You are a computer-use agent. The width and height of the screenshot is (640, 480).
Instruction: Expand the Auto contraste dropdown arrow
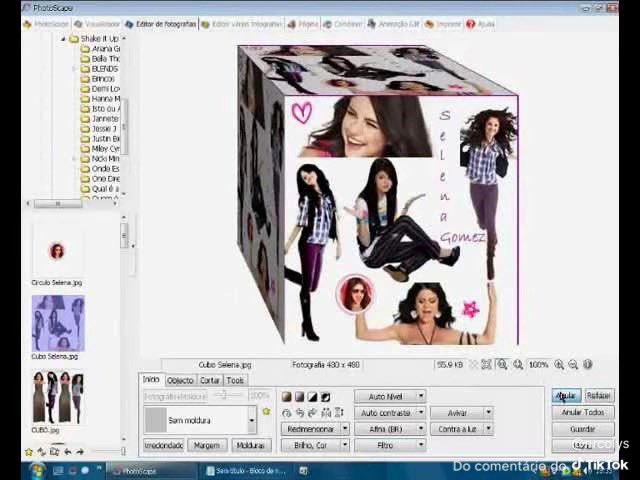421,413
